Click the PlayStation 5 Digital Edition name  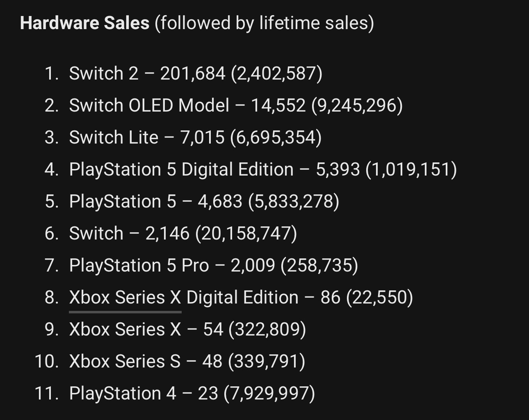[181, 170]
